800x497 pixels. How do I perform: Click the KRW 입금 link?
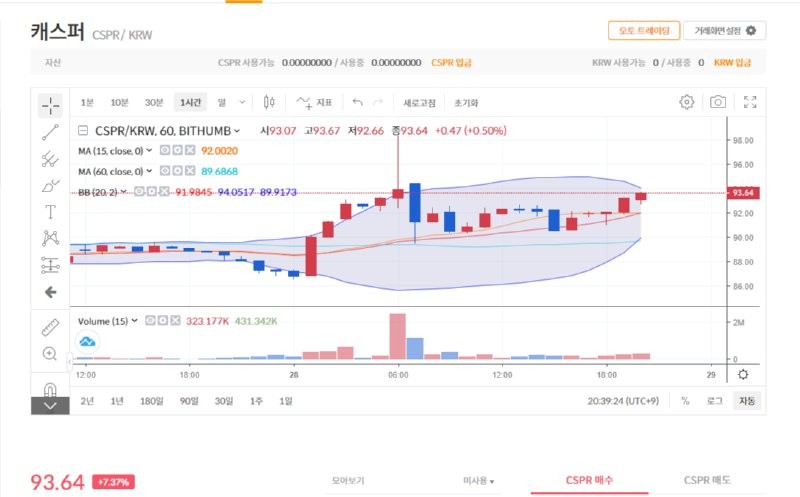732,62
